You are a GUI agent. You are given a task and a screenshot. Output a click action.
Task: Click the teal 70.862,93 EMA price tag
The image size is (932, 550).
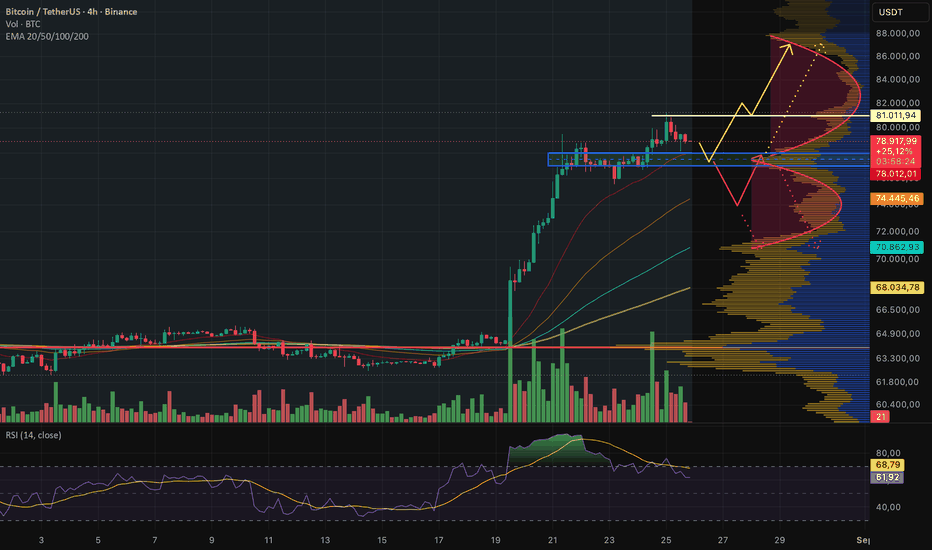click(897, 247)
